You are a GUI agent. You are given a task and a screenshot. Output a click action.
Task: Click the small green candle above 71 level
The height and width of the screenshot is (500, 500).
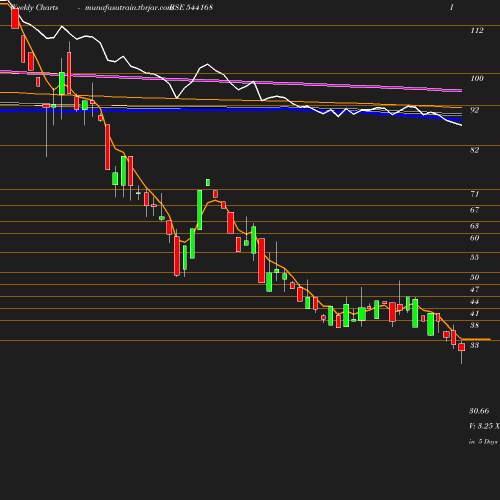click(208, 182)
